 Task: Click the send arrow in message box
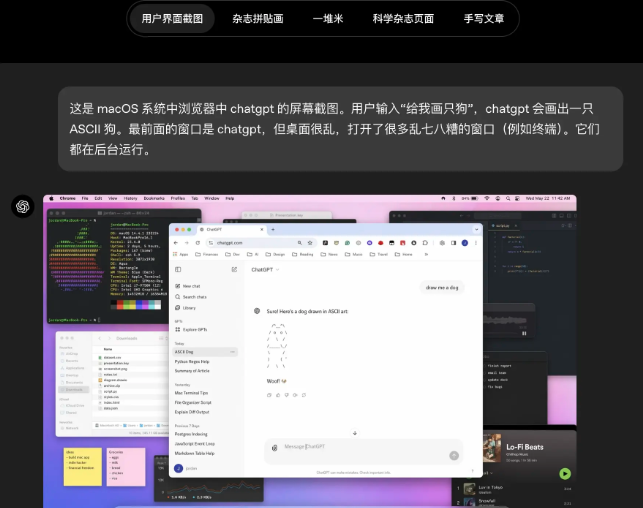coord(454,454)
